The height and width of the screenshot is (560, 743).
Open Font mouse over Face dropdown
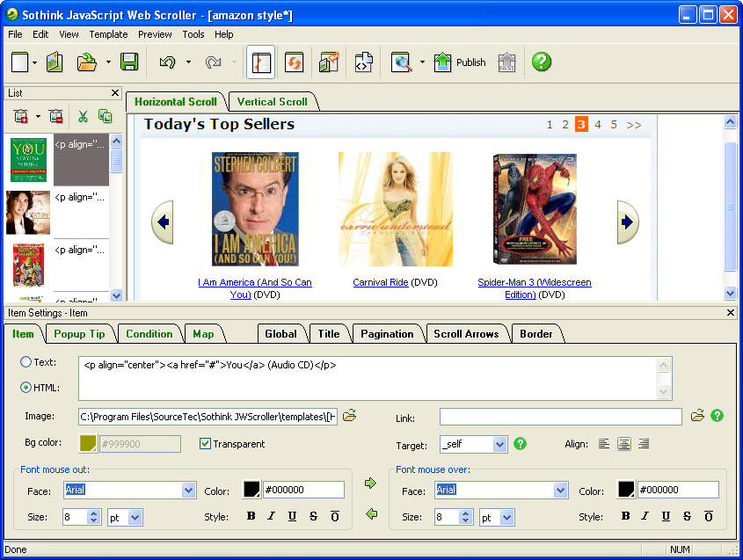point(561,490)
